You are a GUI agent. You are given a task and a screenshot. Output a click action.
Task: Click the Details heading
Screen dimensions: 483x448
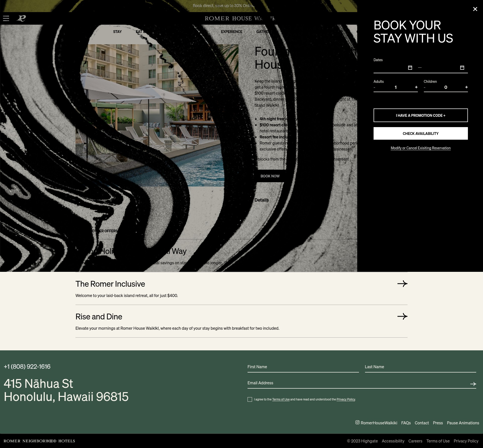coord(262,200)
